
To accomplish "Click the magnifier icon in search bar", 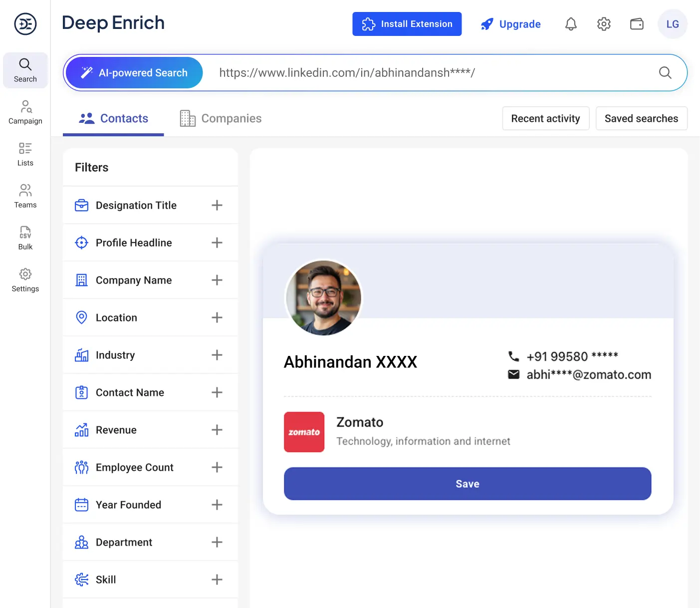I will click(665, 73).
